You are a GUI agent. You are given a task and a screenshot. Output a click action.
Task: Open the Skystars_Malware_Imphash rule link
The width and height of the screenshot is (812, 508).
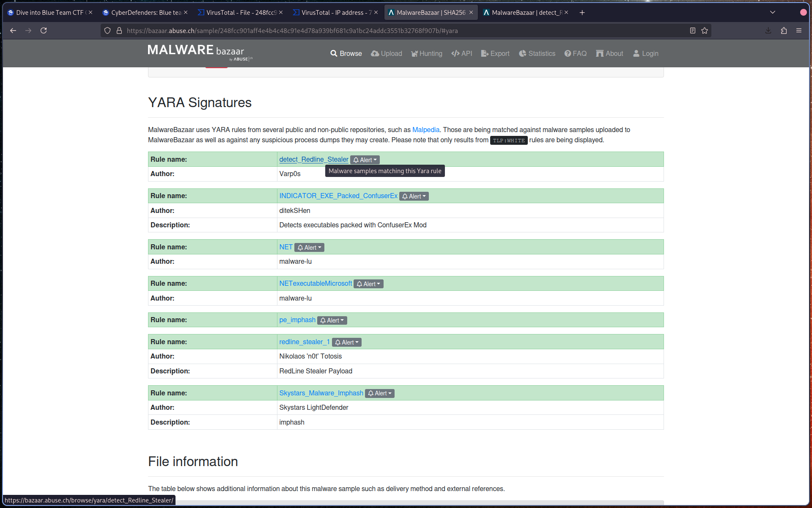click(321, 393)
